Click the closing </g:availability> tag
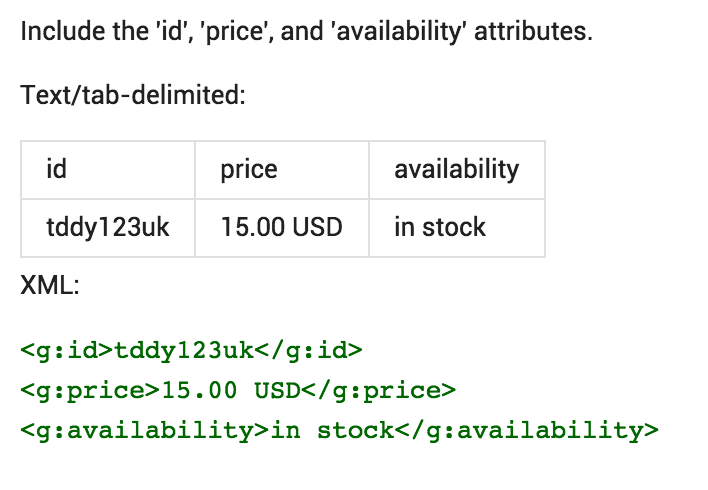Image resolution: width=708 pixels, height=490 pixels. coord(527,430)
